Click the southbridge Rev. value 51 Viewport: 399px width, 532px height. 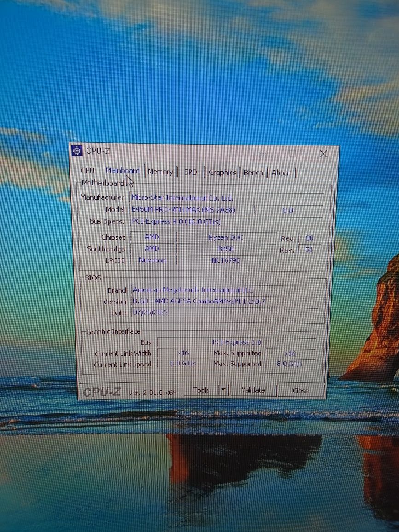point(309,250)
